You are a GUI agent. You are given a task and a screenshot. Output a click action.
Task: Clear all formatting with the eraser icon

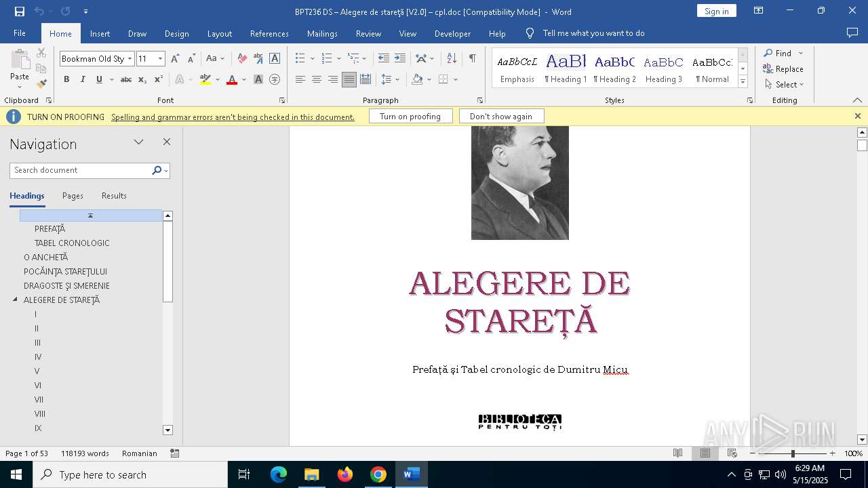(242, 59)
